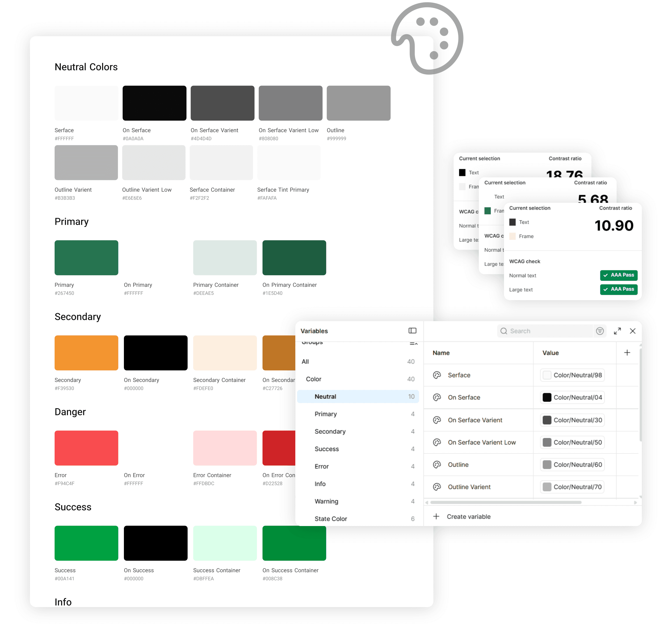Close the Variables panel

[x=632, y=331]
